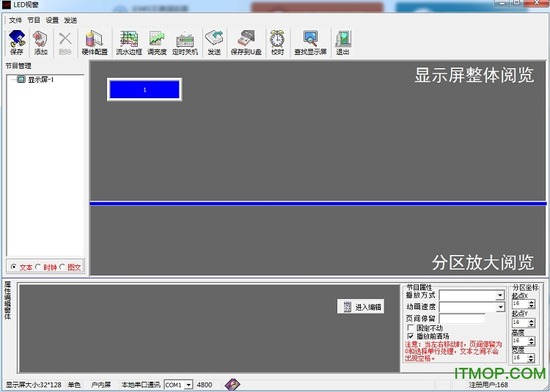
Task: Open the 设置 menu
Action: [x=52, y=20]
